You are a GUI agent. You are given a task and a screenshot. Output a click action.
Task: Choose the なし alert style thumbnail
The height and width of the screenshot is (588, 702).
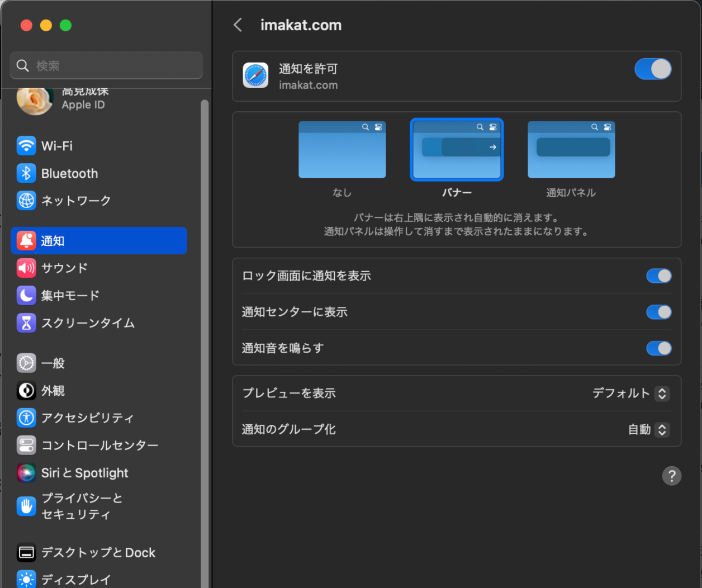click(342, 150)
